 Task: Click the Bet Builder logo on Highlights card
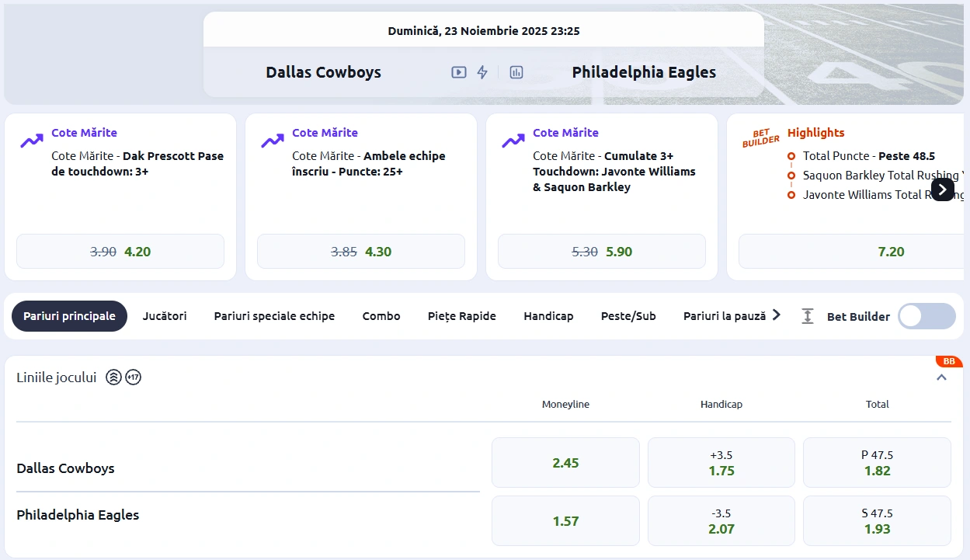pos(760,137)
